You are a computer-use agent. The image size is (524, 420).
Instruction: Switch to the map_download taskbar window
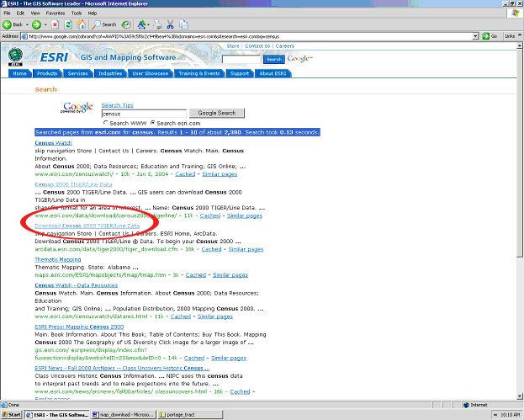tap(123, 415)
